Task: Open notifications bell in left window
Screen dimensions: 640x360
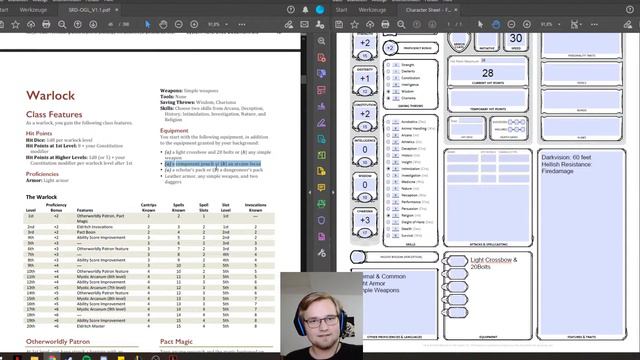Action: click(x=305, y=9)
